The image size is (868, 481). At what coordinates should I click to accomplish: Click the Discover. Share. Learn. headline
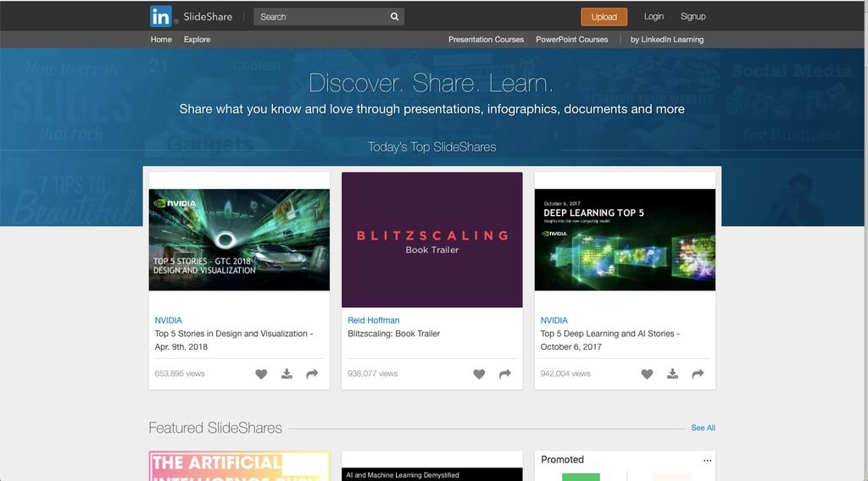pyautogui.click(x=431, y=84)
